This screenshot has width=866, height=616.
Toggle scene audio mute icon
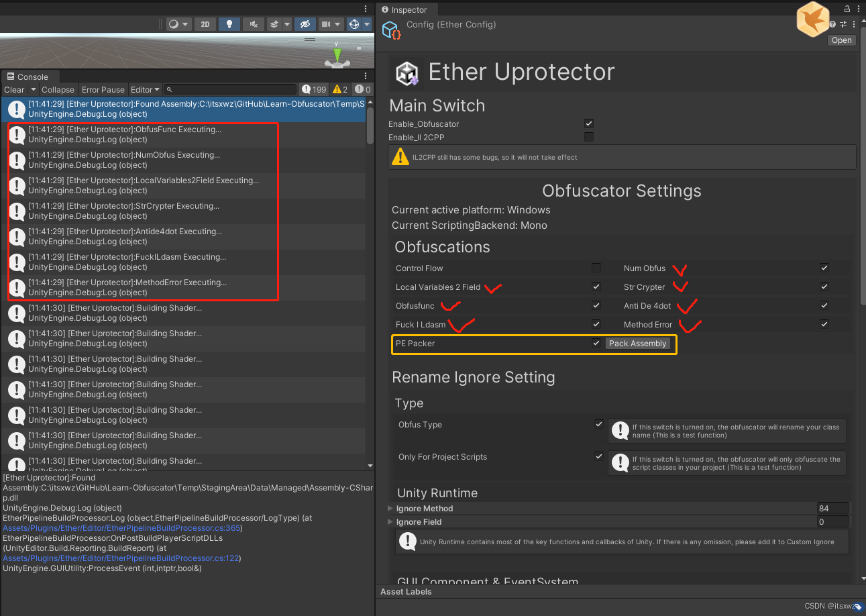pyautogui.click(x=253, y=24)
